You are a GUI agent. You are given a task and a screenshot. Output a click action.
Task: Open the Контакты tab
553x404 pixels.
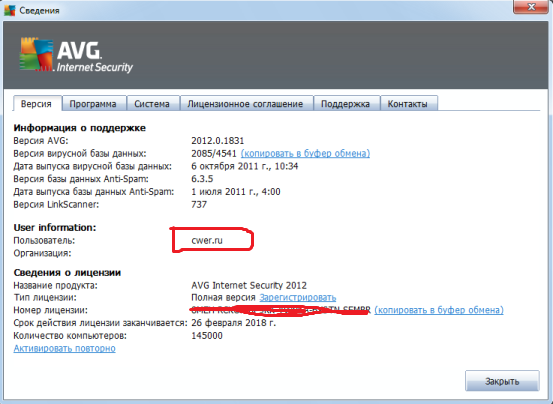pos(408,104)
